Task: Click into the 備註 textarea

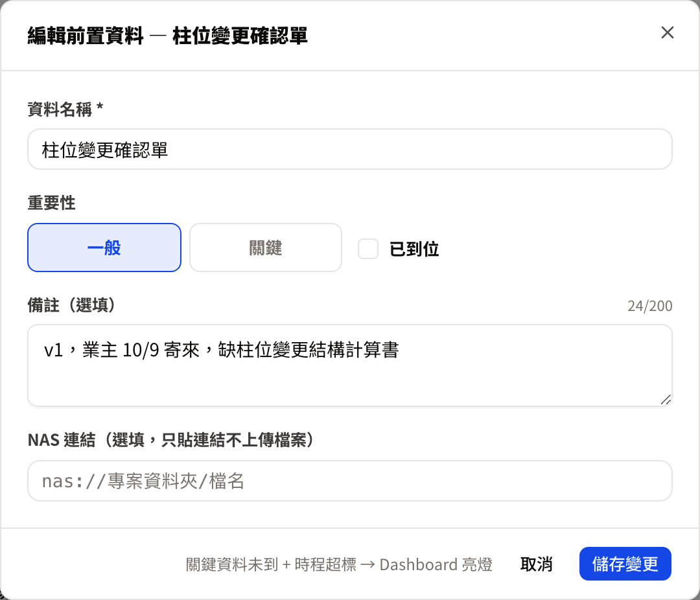Action: [349, 365]
